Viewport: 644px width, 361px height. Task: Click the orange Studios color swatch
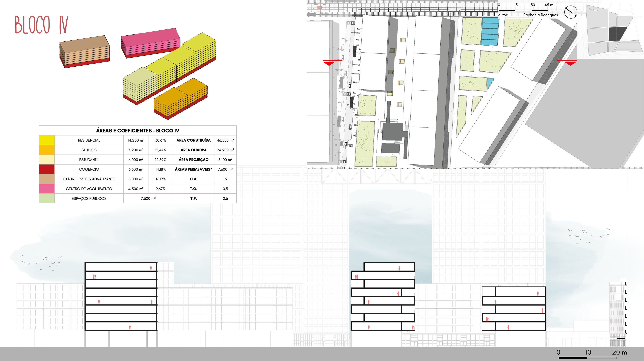tap(47, 150)
